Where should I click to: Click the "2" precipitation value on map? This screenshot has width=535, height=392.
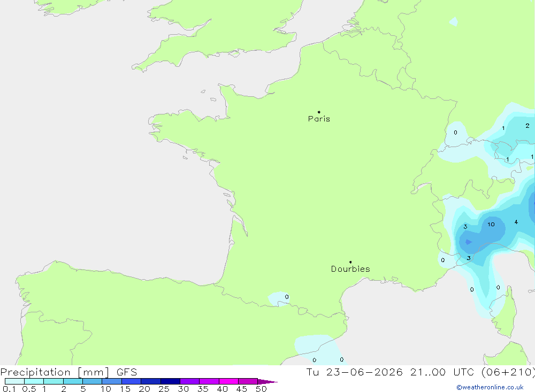tap(528, 126)
